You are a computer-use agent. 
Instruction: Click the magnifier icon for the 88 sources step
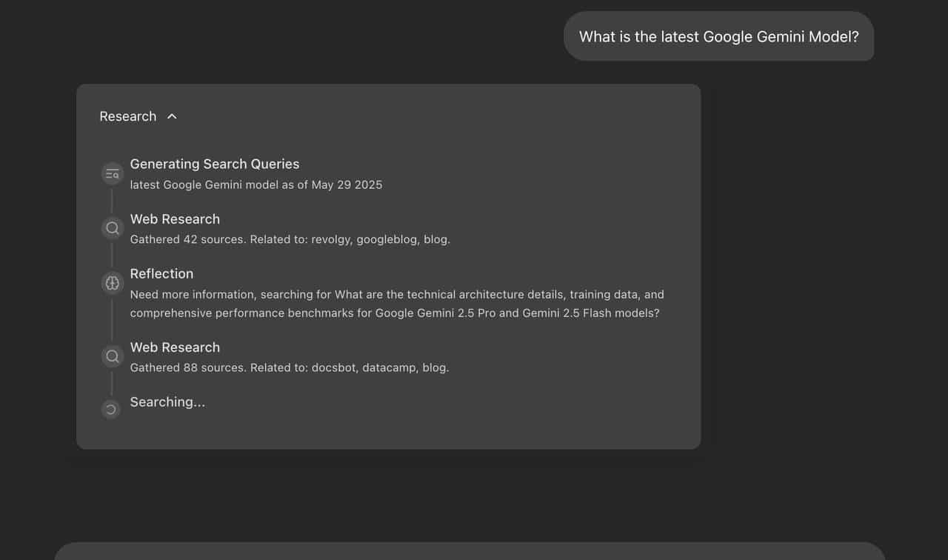[112, 356]
